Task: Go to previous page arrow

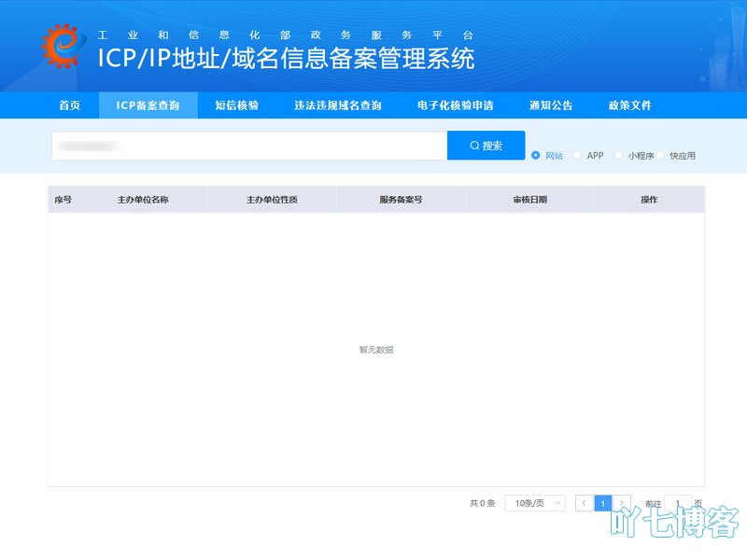Action: pos(585,503)
